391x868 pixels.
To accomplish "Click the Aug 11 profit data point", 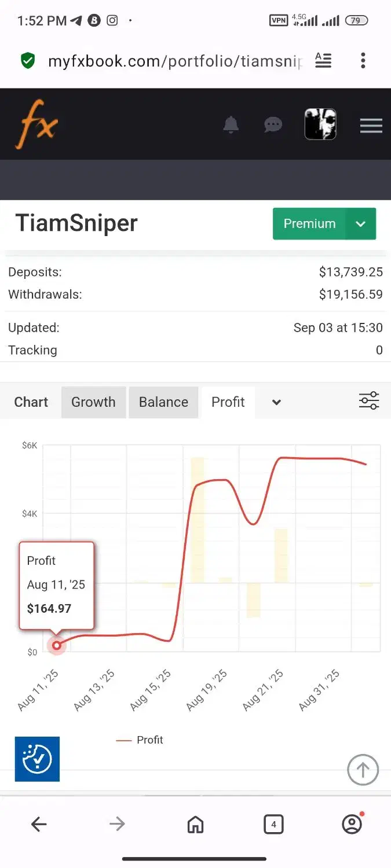I will (57, 645).
